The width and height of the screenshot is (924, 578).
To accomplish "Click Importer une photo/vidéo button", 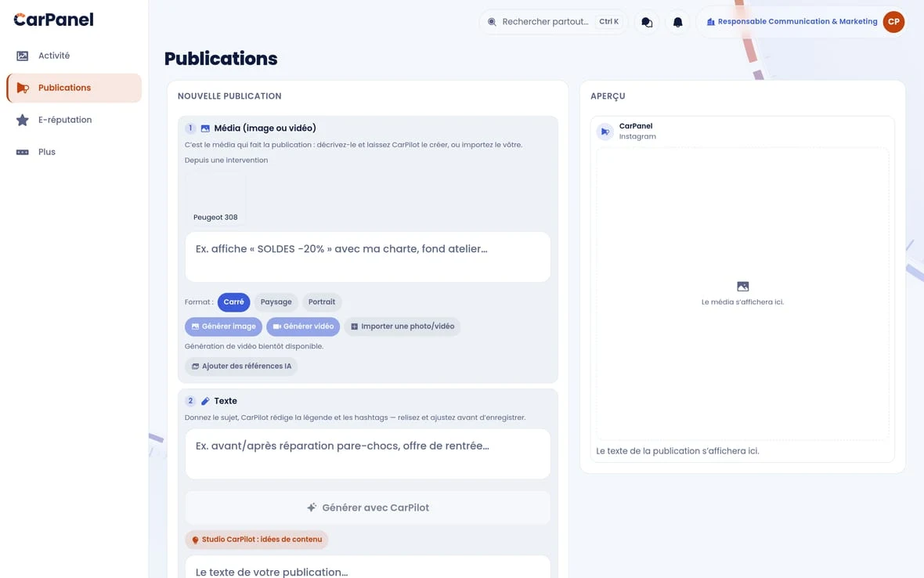I will coord(402,327).
